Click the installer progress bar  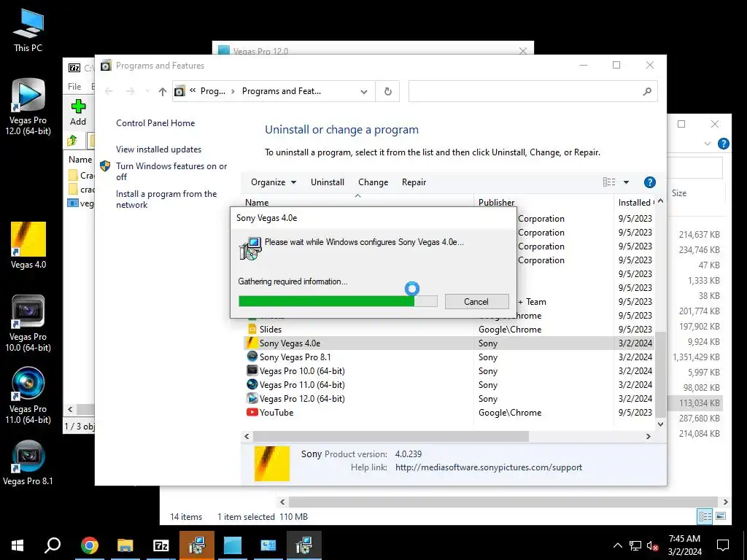[338, 301]
